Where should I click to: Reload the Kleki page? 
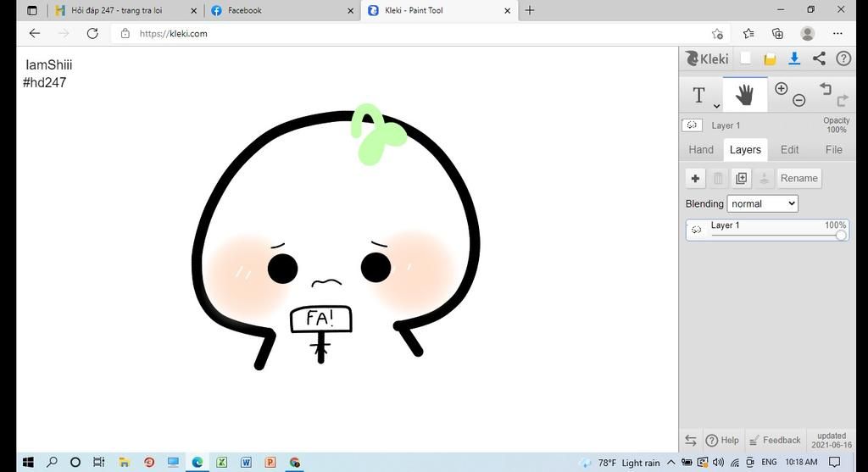pos(92,33)
